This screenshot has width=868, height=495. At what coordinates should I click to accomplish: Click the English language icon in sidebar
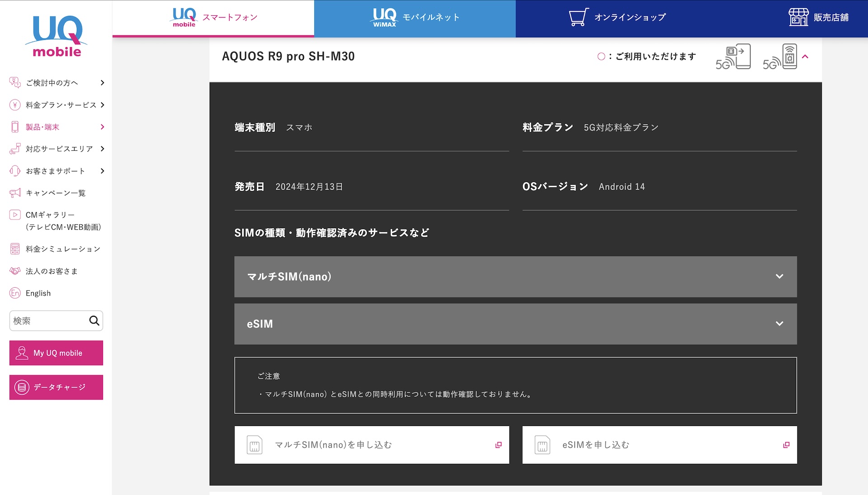pos(15,293)
